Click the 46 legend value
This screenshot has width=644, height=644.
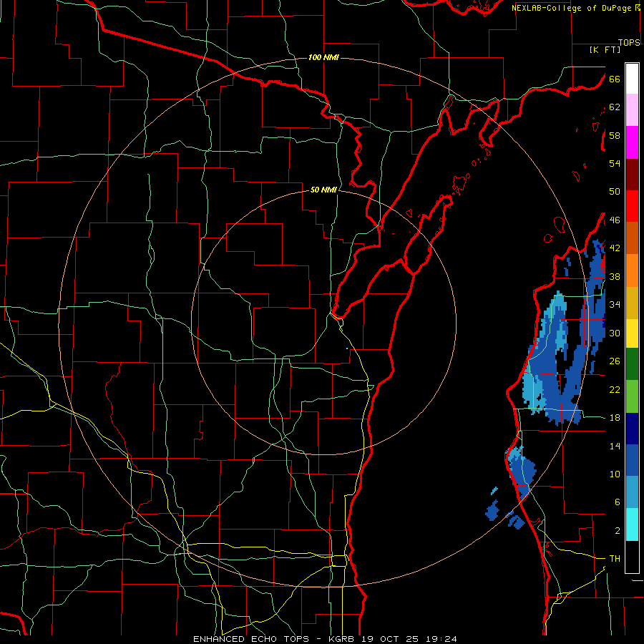tap(615, 220)
